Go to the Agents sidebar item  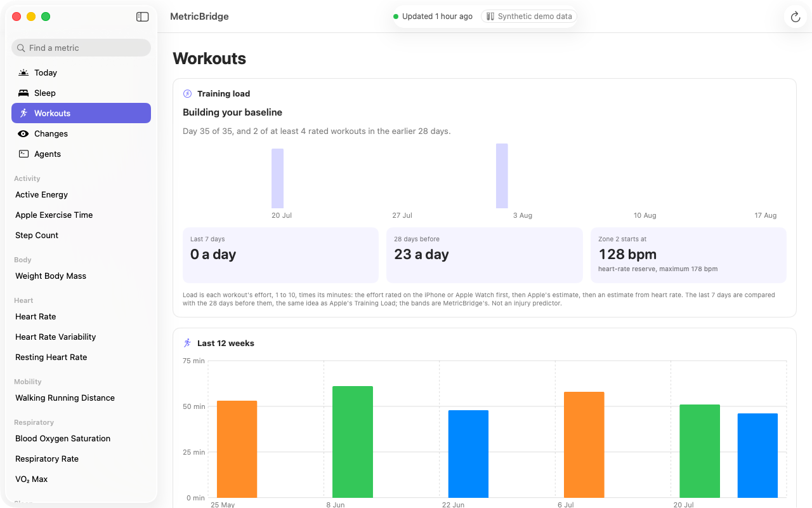pyautogui.click(x=81, y=154)
